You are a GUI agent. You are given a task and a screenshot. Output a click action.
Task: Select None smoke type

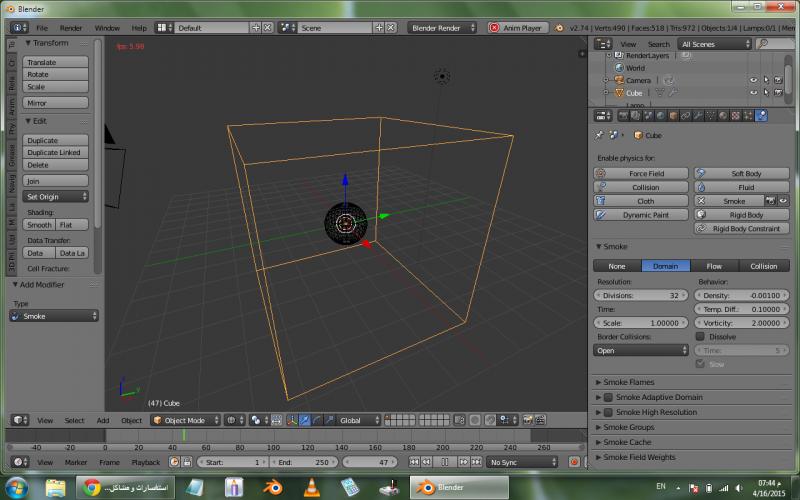pyautogui.click(x=617, y=266)
